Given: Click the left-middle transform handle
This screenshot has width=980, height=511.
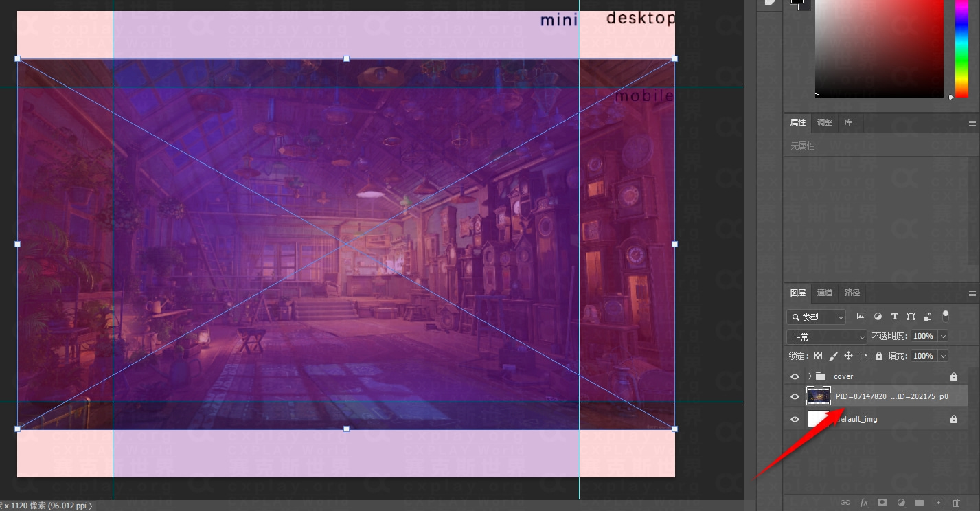Looking at the screenshot, I should 17,244.
